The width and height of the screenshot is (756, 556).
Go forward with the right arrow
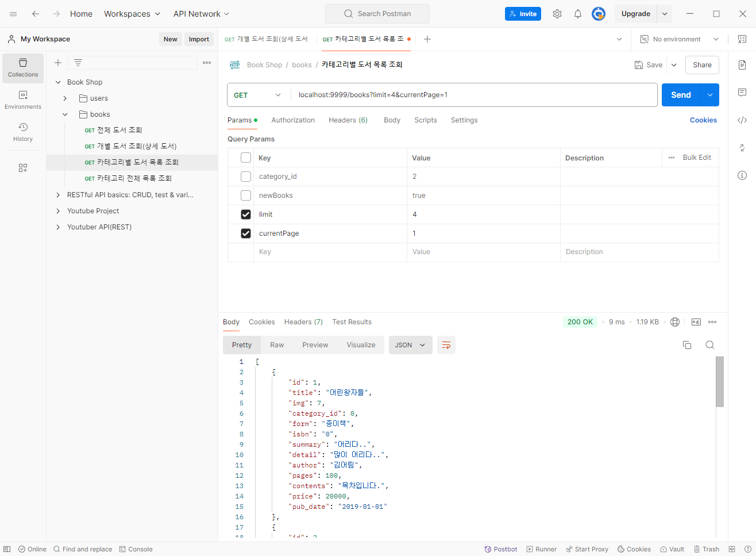click(x=56, y=14)
